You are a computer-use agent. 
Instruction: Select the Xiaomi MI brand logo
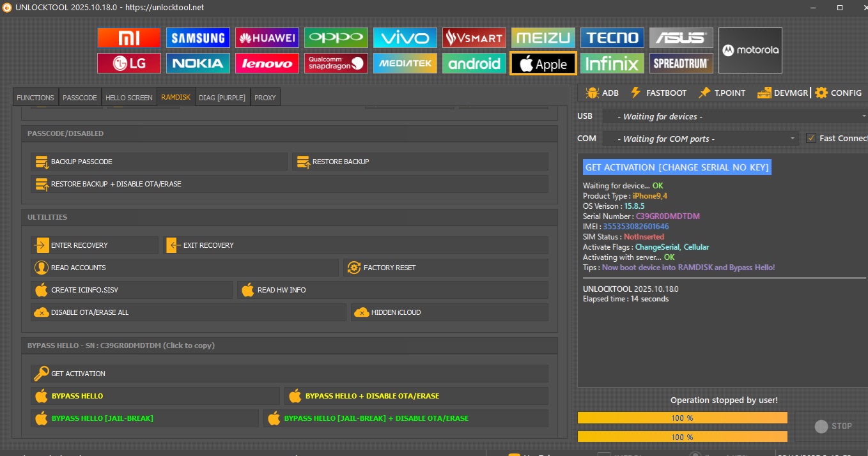coord(129,38)
